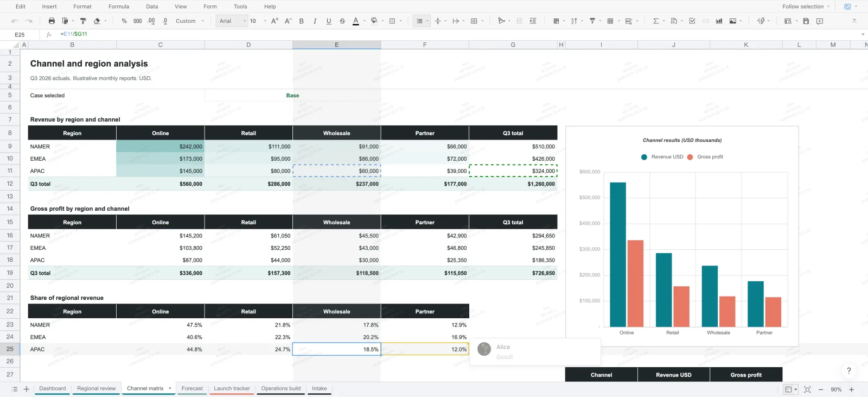The width and height of the screenshot is (868, 397).
Task: Click the zoom in plus button
Action: pos(852,389)
